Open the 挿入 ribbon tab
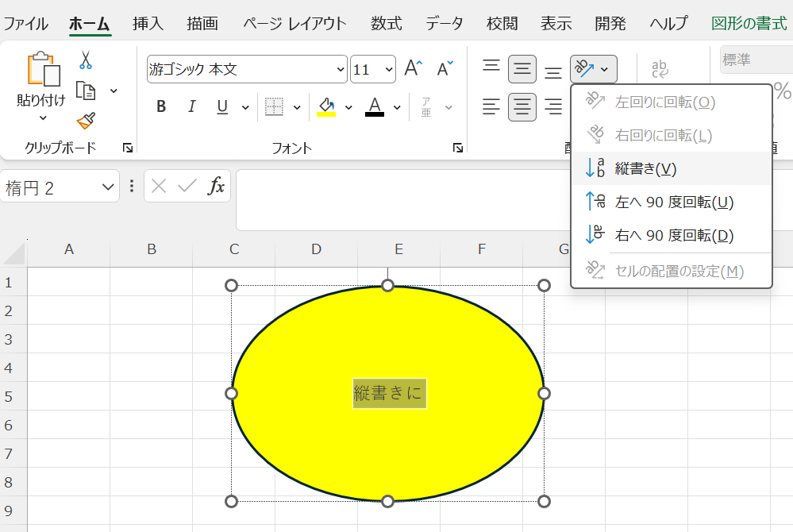 click(148, 23)
